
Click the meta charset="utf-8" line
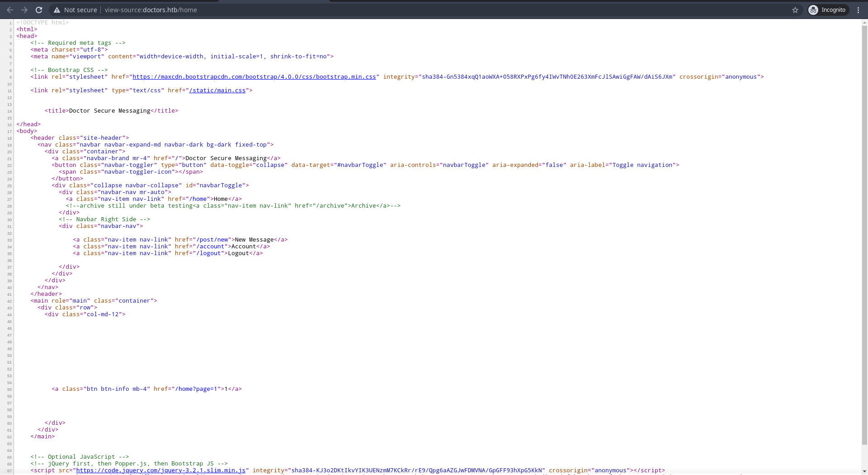(69, 50)
